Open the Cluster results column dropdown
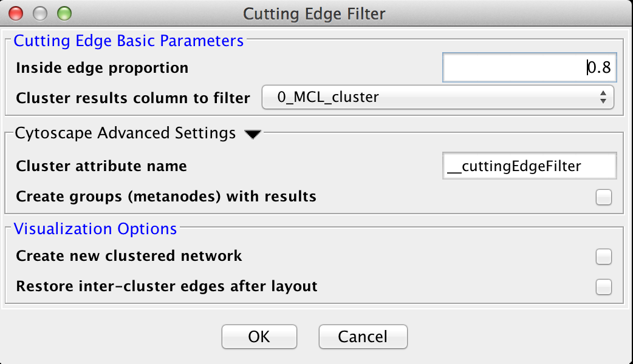The width and height of the screenshot is (633, 364). coord(437,97)
